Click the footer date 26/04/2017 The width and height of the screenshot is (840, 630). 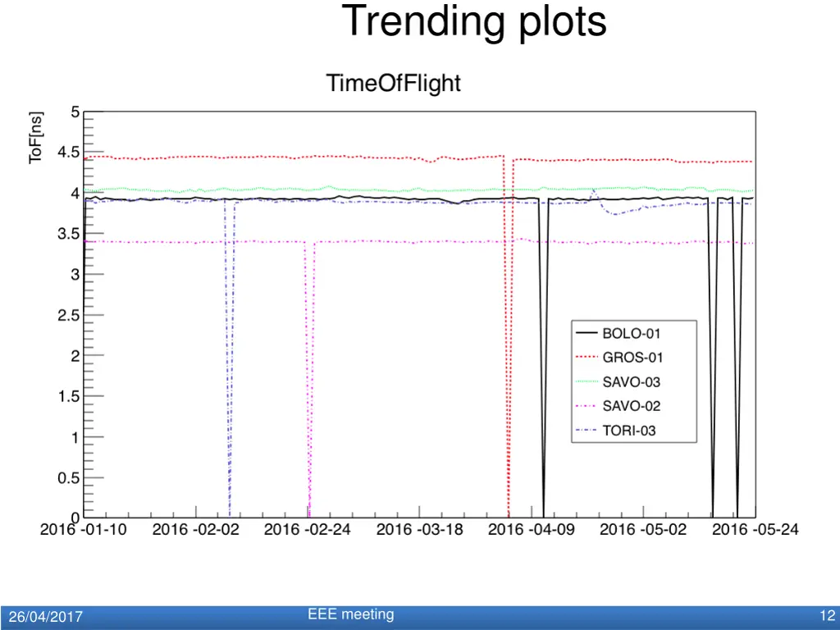[46, 617]
